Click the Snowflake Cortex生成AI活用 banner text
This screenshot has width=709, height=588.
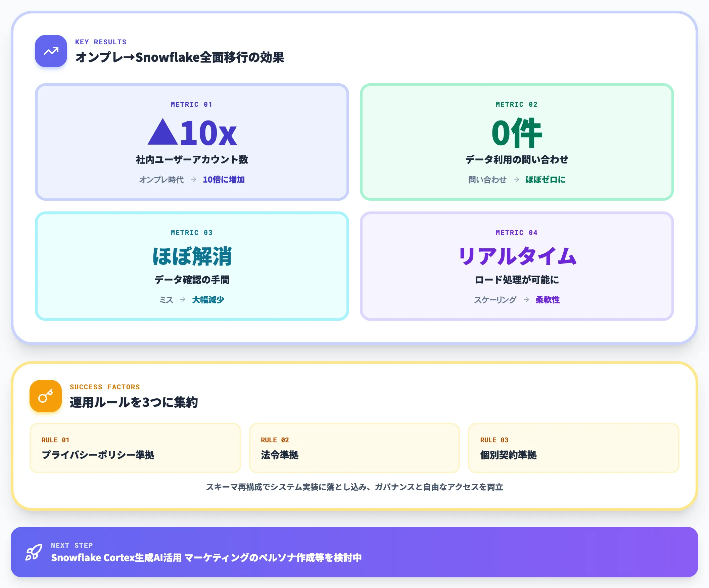click(206, 557)
